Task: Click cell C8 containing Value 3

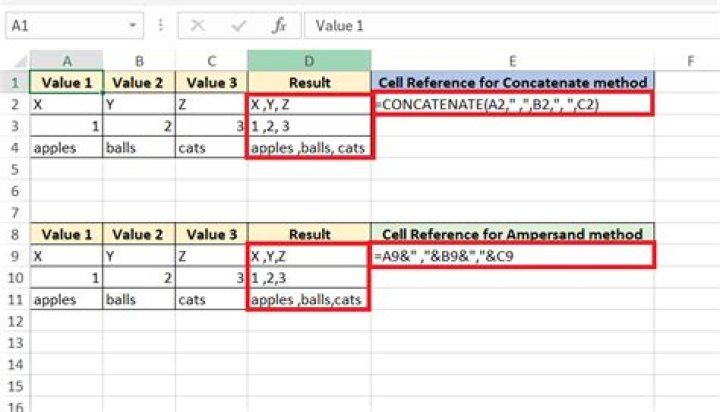Action: [211, 234]
